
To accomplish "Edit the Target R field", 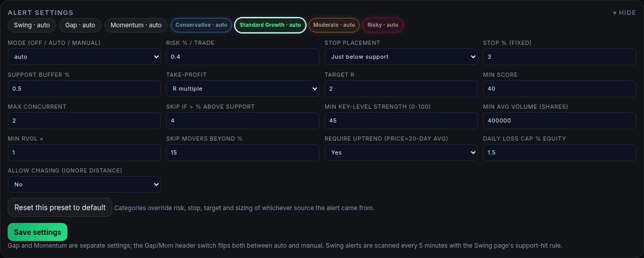I will [401, 89].
